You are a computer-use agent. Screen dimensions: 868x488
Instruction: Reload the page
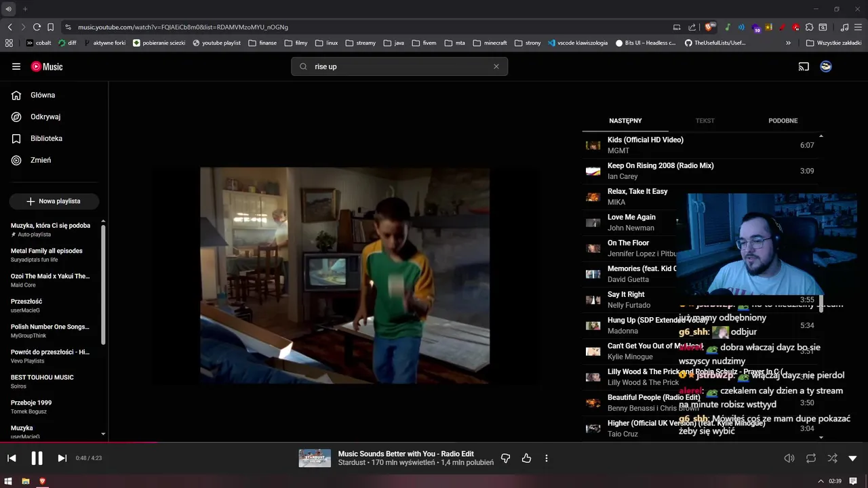tap(37, 27)
